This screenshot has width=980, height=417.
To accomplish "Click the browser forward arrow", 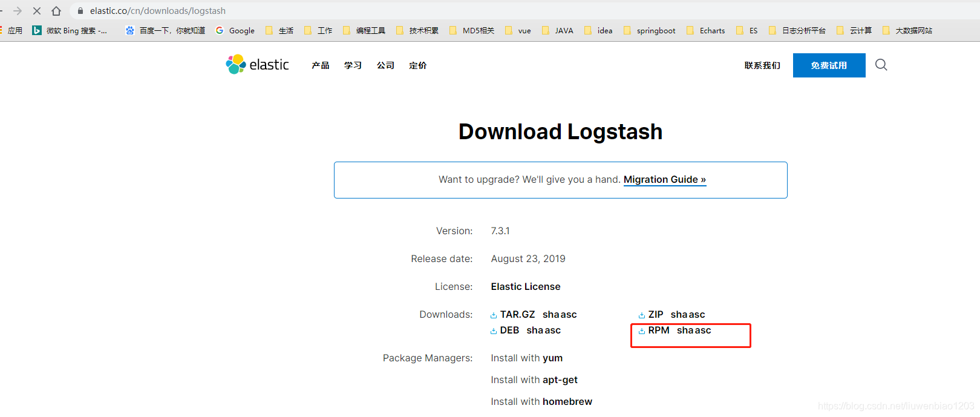I will (18, 11).
